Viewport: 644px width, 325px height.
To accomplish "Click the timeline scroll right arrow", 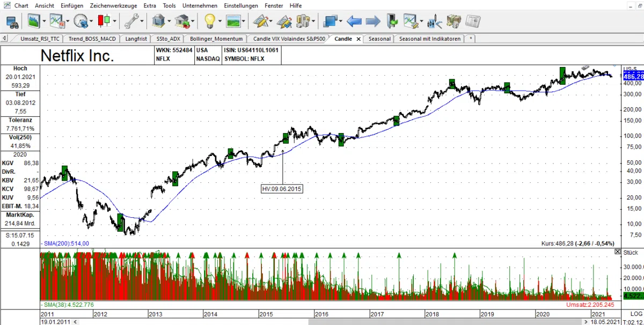I will 586,322.
